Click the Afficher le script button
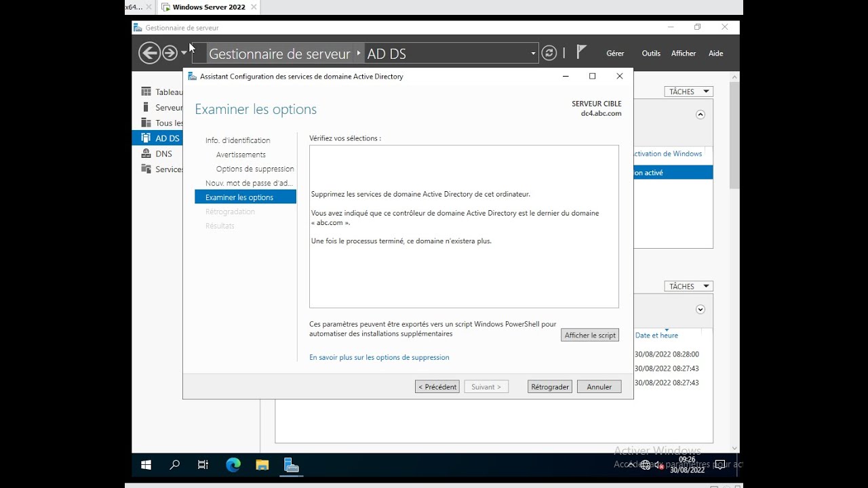The width and height of the screenshot is (868, 488). pos(590,335)
